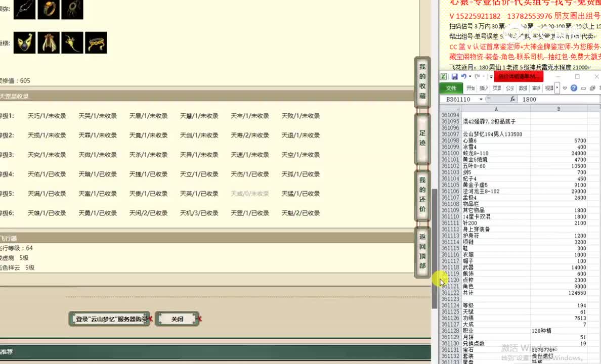This screenshot has height=364, width=601.
Task: Click the red Excel title label
Action: click(x=519, y=77)
